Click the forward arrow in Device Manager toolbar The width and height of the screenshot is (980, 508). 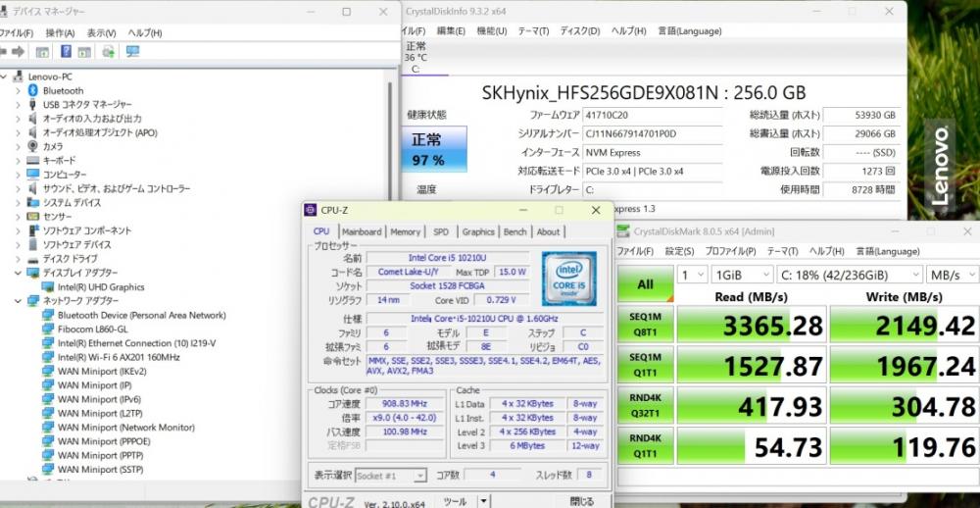(17, 52)
